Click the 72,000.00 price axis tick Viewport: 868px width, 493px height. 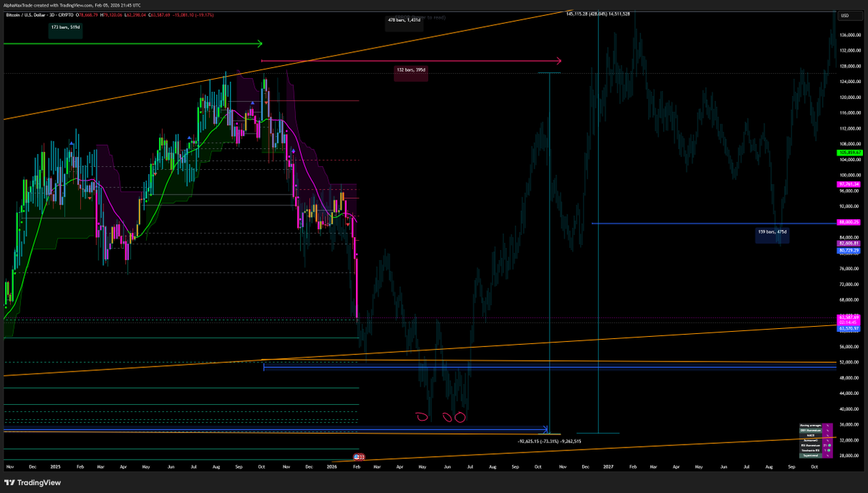click(x=848, y=284)
